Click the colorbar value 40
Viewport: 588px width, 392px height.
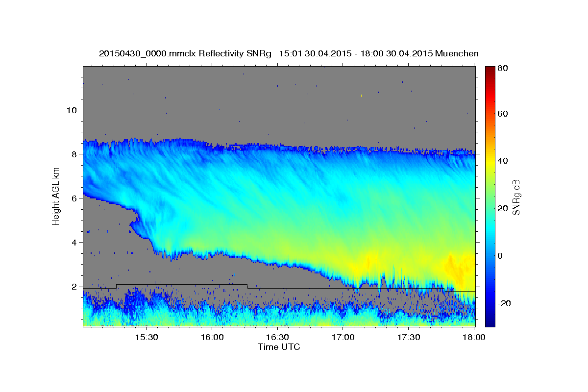click(x=504, y=161)
